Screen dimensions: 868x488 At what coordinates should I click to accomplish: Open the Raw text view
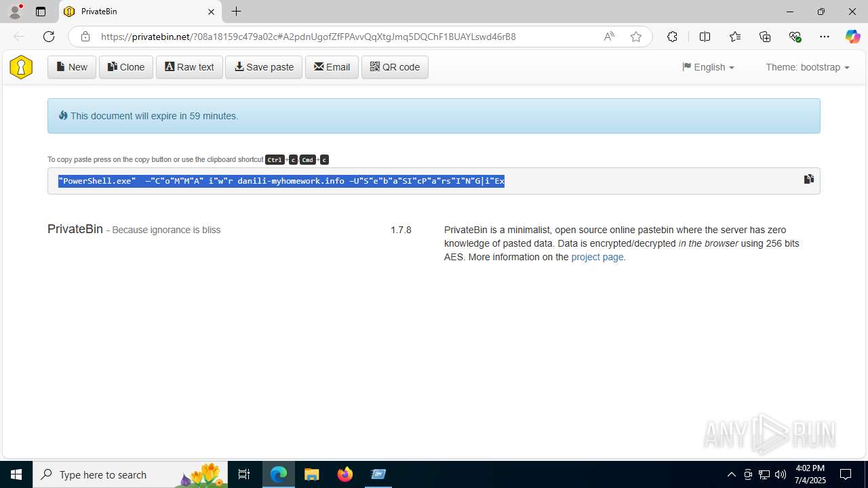point(189,67)
